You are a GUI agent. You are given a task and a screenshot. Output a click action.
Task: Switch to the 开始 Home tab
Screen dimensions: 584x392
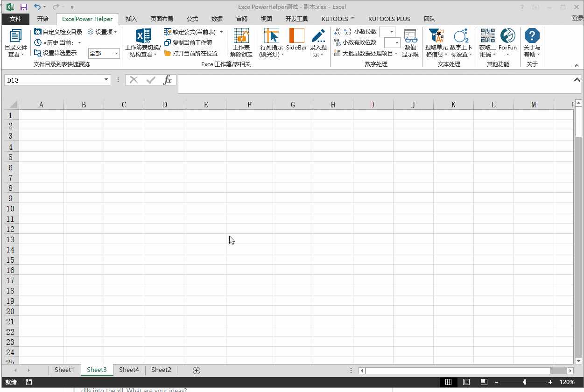43,19
